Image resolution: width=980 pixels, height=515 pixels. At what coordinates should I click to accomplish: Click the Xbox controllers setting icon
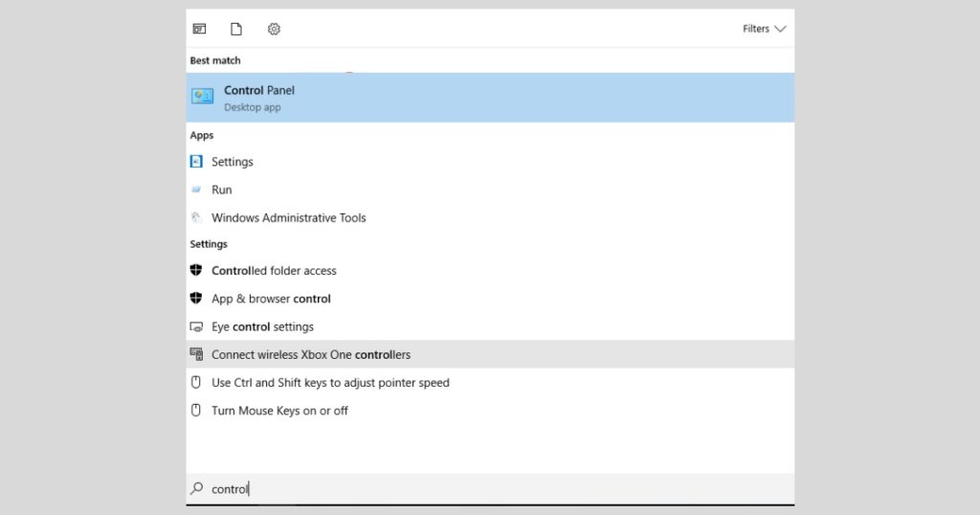pyautogui.click(x=196, y=354)
